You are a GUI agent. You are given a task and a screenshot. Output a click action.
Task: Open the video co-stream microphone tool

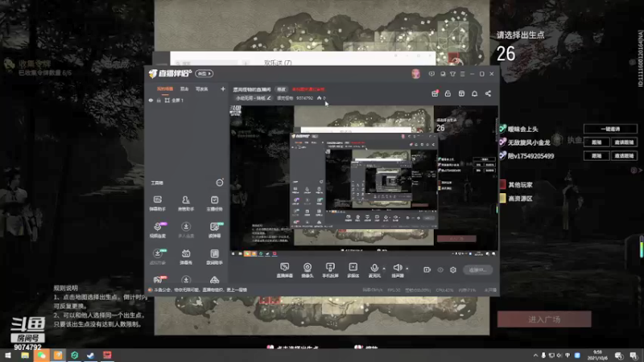coord(157,230)
